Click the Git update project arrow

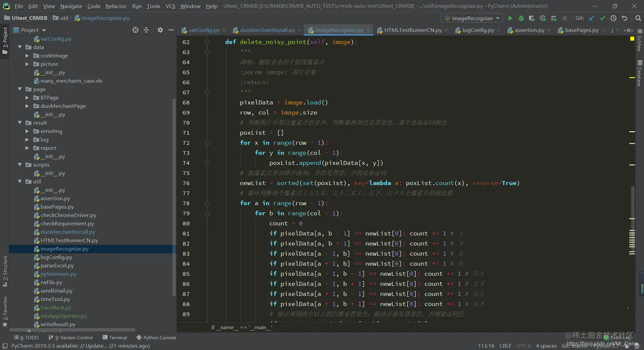(x=592, y=18)
